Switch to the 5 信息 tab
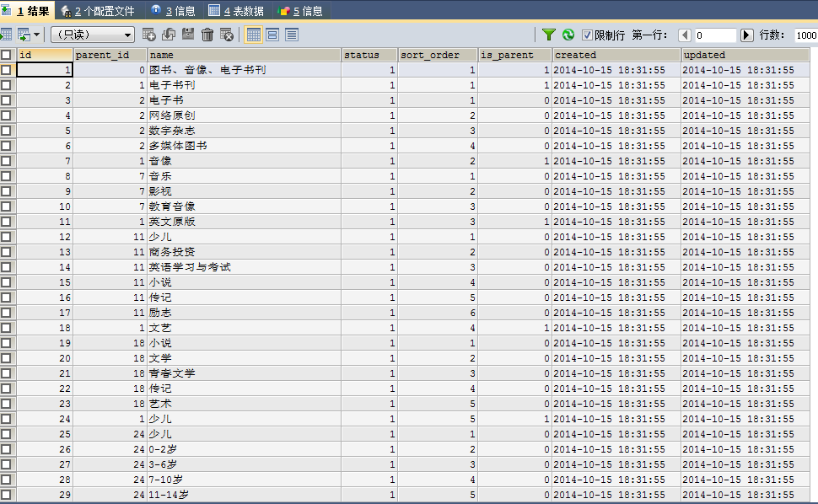The height and width of the screenshot is (504, 818). pyautogui.click(x=300, y=10)
